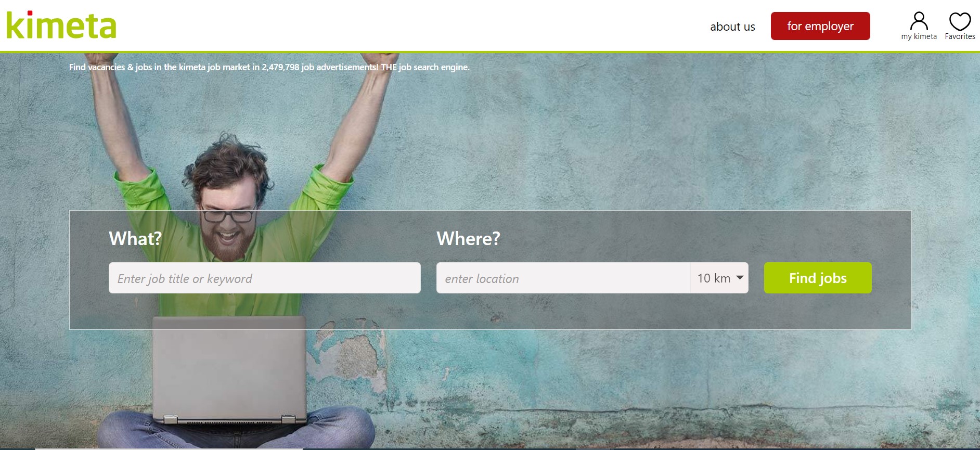Click the cheering man's face in photo
This screenshot has height=450, width=980.
[228, 218]
